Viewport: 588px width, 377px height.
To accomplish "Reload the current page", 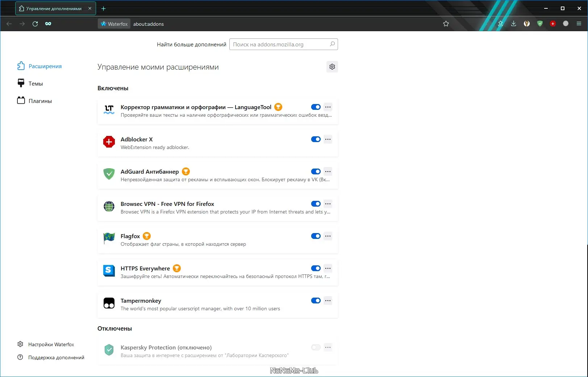I will pos(35,24).
